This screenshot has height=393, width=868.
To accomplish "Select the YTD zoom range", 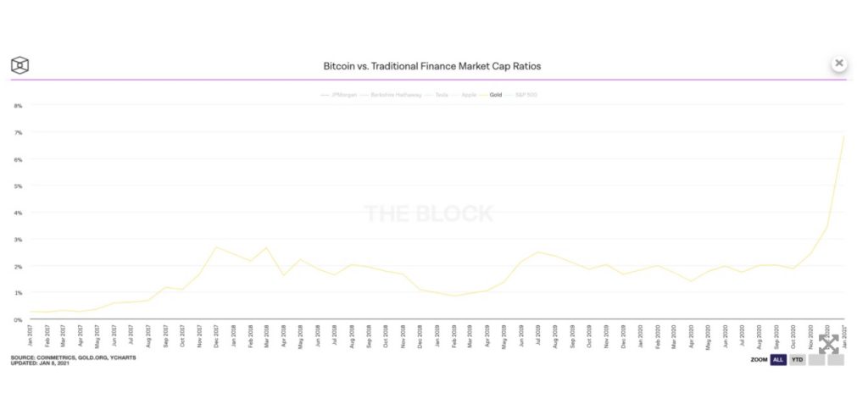I will point(797,360).
